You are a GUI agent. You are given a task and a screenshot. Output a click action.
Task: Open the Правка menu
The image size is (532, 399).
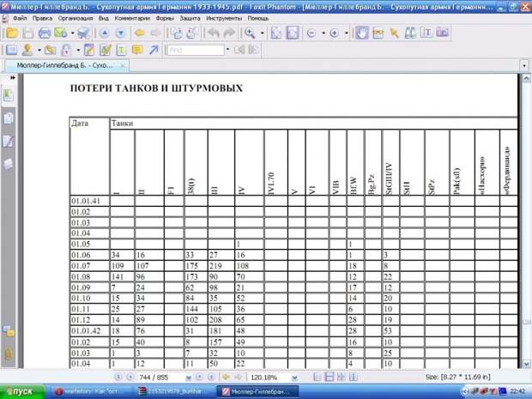point(42,18)
